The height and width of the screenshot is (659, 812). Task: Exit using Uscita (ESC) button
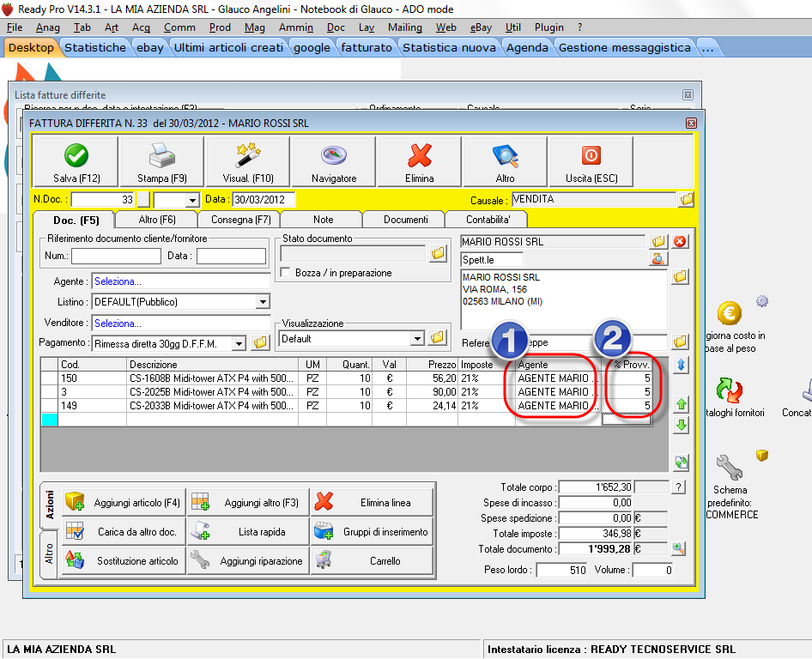591,162
